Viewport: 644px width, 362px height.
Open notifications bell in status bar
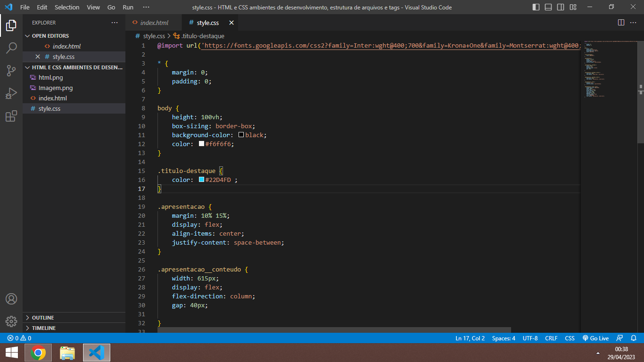(x=633, y=338)
